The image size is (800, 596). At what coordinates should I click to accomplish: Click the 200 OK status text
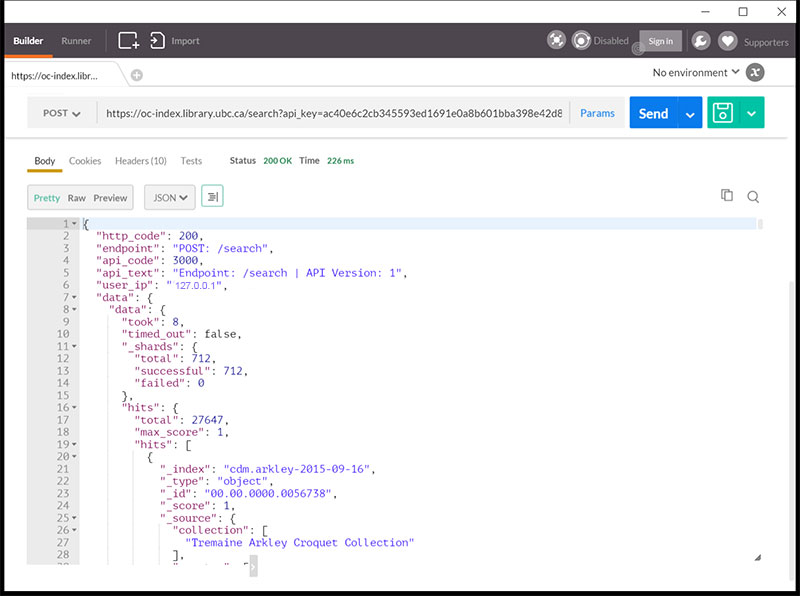coord(278,161)
